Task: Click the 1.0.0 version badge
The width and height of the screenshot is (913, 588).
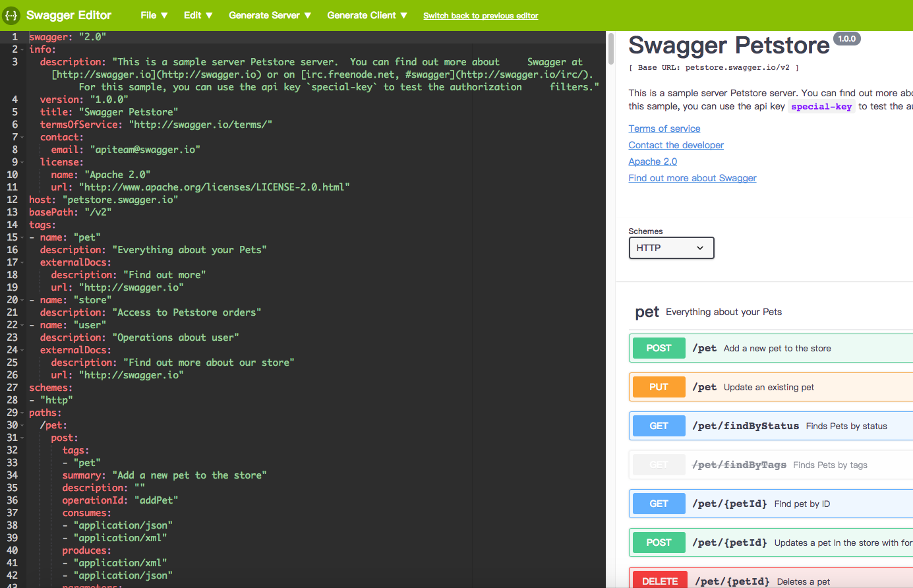Action: pos(846,39)
